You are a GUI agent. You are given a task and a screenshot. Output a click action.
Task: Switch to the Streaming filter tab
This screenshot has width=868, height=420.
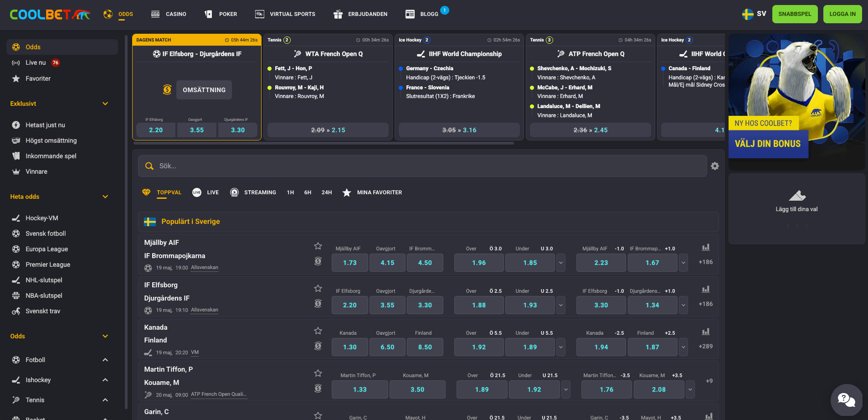pyautogui.click(x=253, y=192)
